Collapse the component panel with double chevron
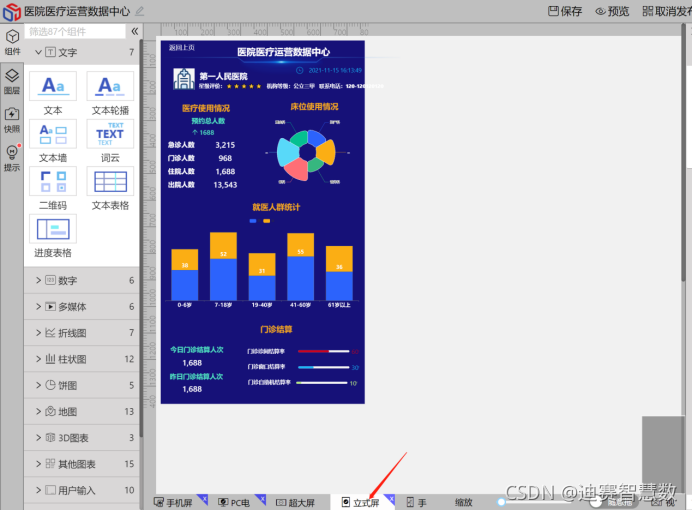This screenshot has width=693, height=511. [x=135, y=31]
